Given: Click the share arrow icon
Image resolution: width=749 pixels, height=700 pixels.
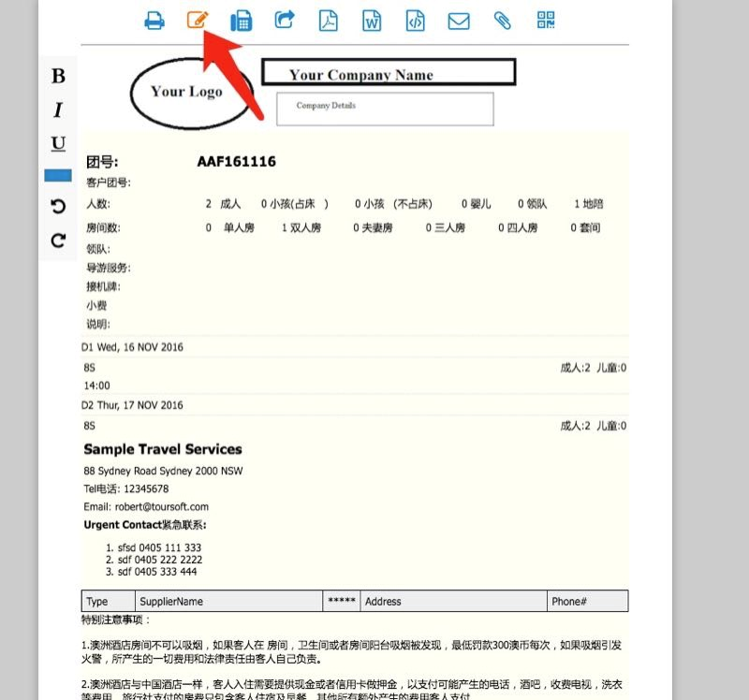Looking at the screenshot, I should pyautogui.click(x=285, y=20).
